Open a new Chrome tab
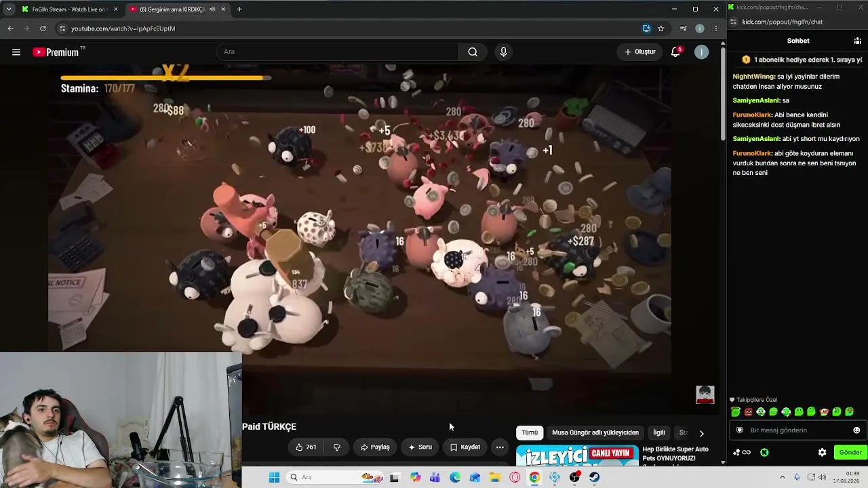Viewport: 868px width, 488px height. (239, 9)
